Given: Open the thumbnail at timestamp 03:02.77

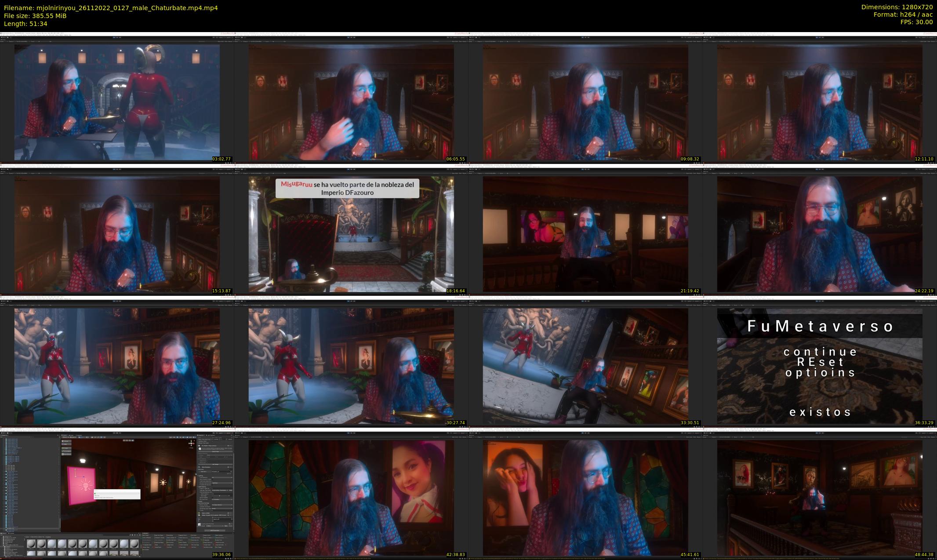Looking at the screenshot, I should tap(117, 98).
